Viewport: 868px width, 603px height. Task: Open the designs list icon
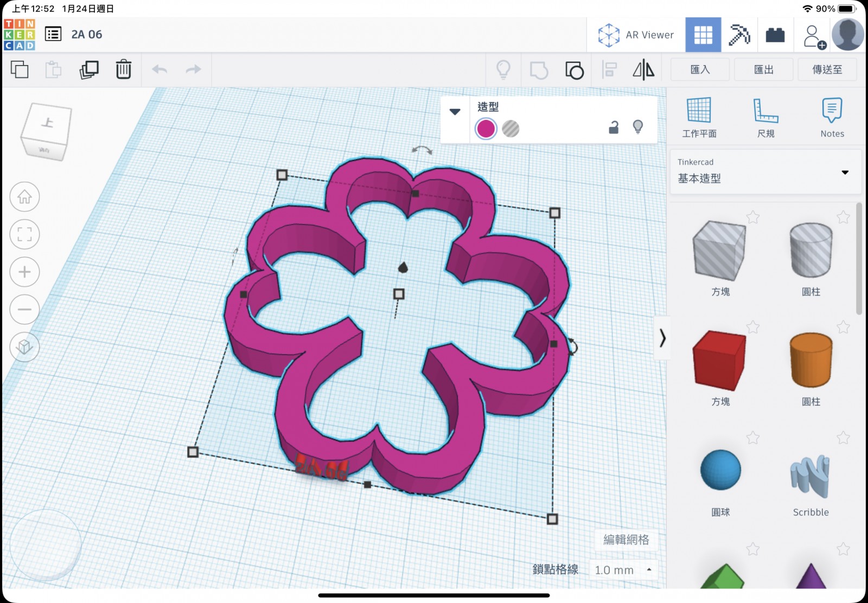point(53,34)
